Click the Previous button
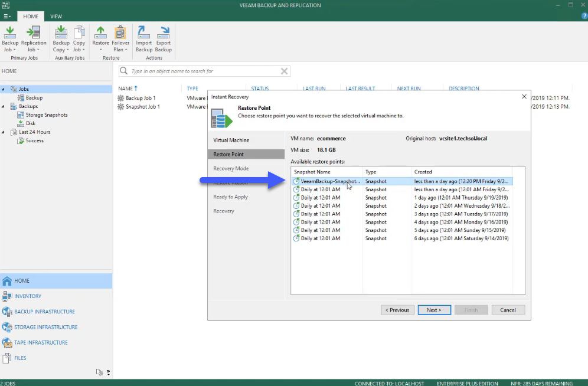Viewport: 588px width, 386px height. pyautogui.click(x=397, y=310)
